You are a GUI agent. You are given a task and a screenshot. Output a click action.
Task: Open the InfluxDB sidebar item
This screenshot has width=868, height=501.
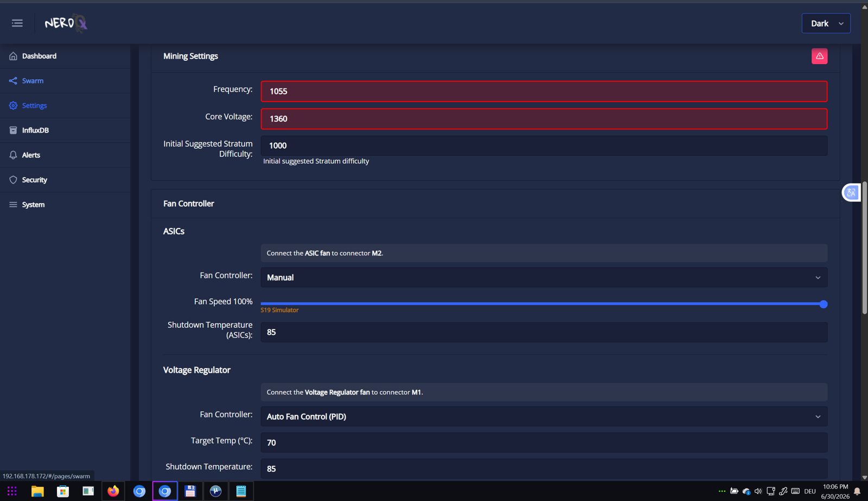click(x=35, y=130)
